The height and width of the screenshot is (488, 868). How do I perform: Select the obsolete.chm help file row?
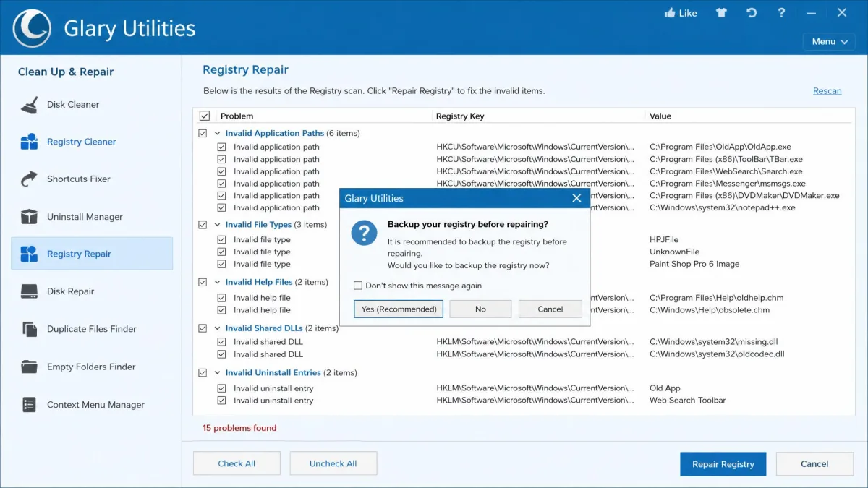coord(710,309)
